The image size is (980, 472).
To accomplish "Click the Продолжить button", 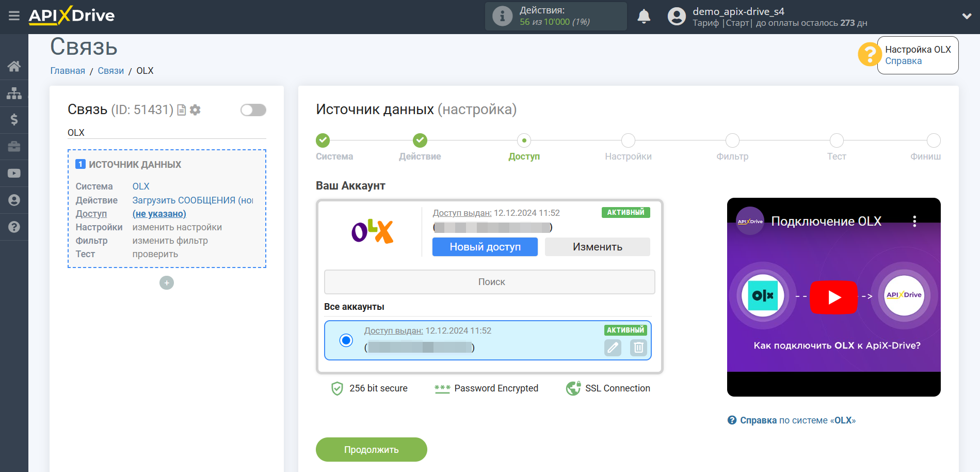I will (372, 450).
